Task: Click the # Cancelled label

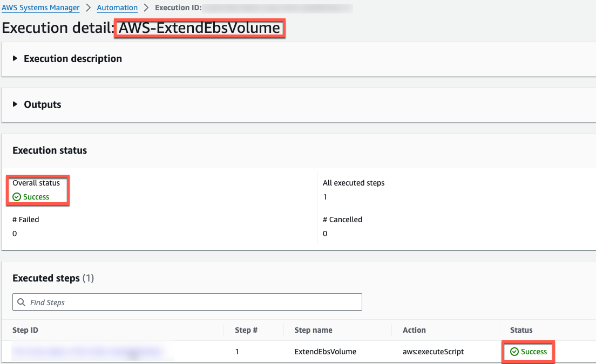Action: [342, 219]
